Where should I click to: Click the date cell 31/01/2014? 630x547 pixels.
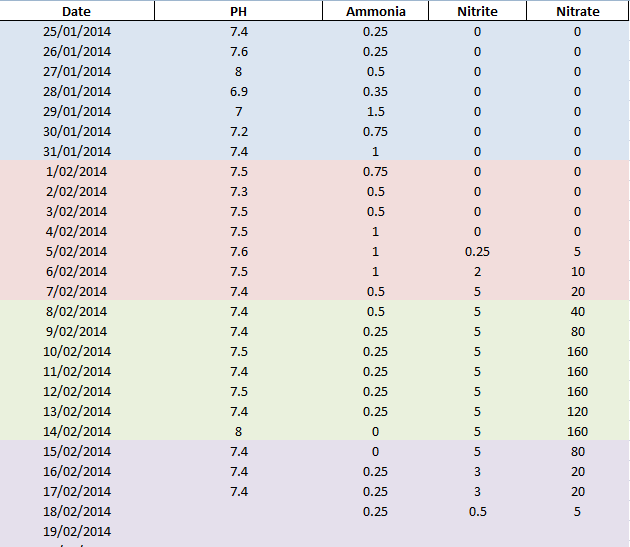[77, 152]
